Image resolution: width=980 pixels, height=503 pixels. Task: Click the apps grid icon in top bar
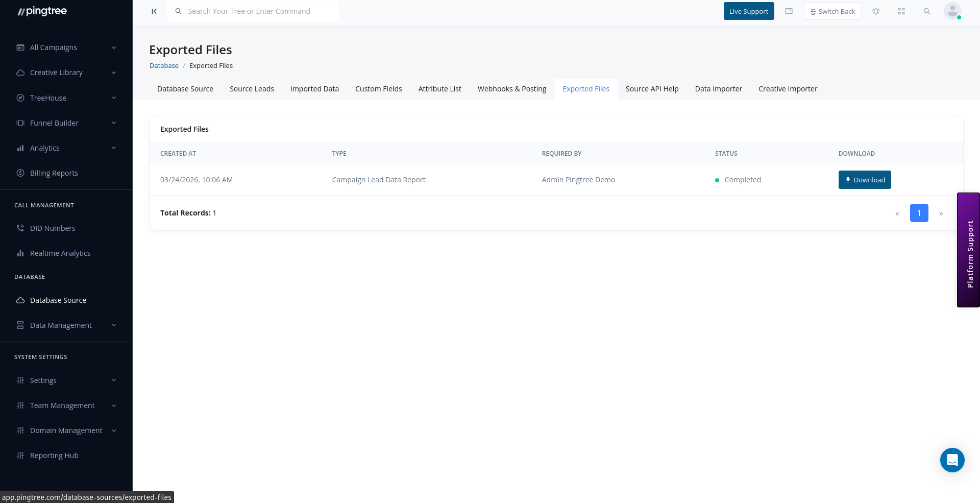click(x=901, y=11)
